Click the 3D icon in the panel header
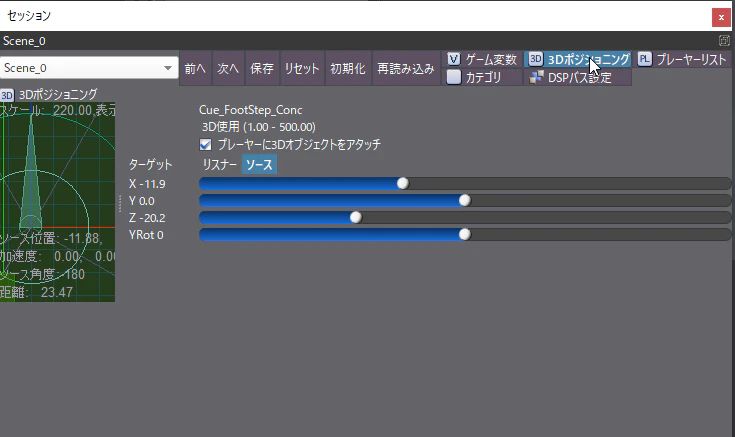Viewport: 735px width, 437px height. tap(7, 96)
